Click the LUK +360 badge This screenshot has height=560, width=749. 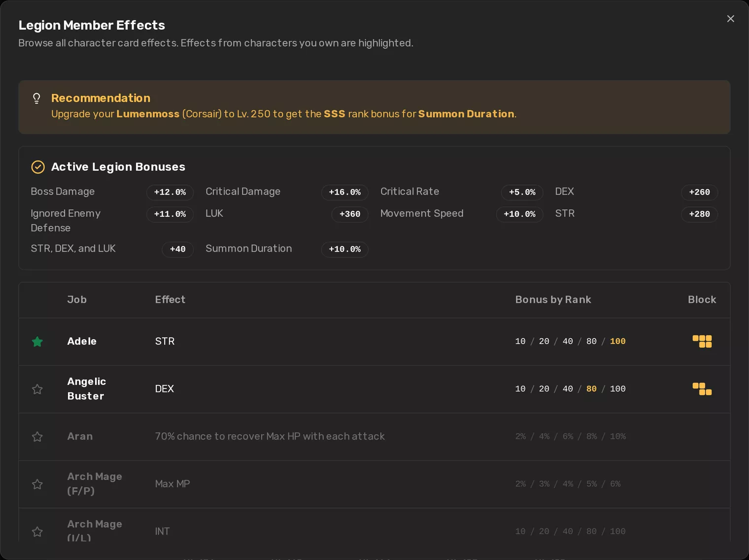point(350,214)
